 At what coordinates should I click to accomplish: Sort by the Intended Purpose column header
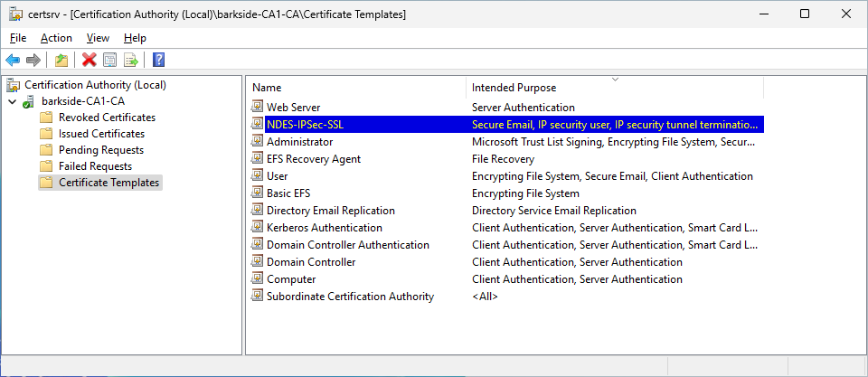click(x=514, y=88)
